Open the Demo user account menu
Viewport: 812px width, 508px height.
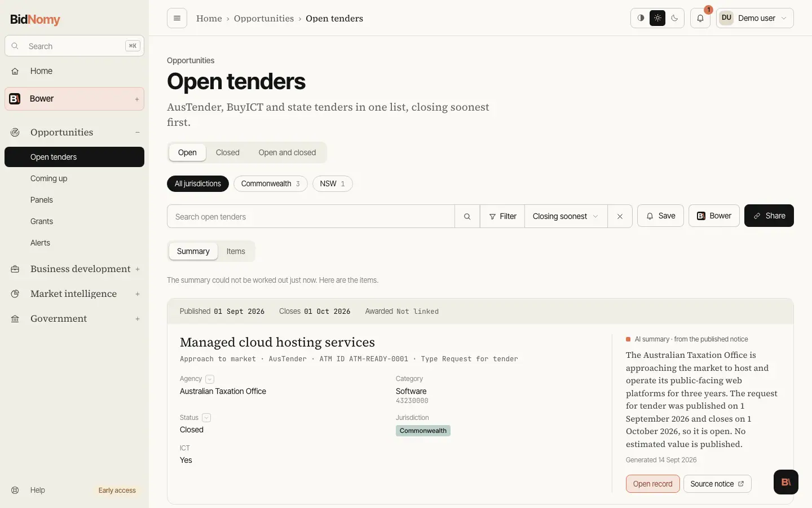755,18
